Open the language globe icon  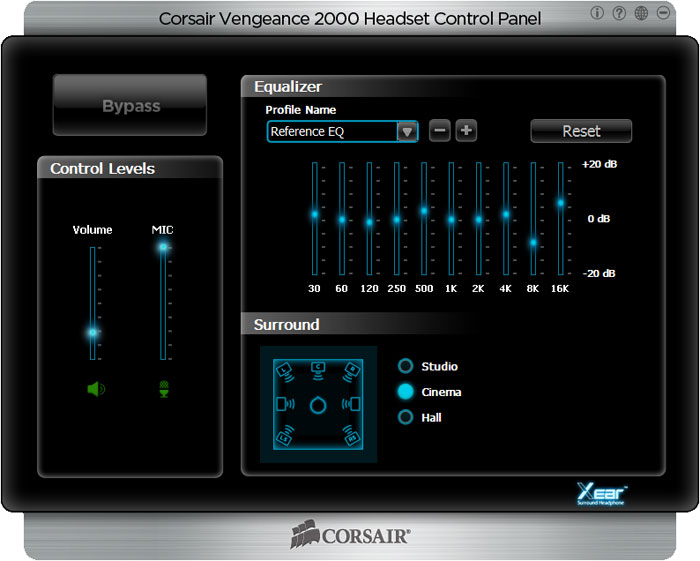tap(641, 13)
